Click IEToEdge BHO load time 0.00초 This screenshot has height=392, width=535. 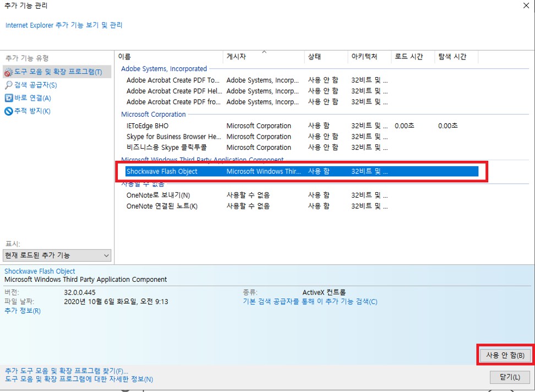point(405,126)
